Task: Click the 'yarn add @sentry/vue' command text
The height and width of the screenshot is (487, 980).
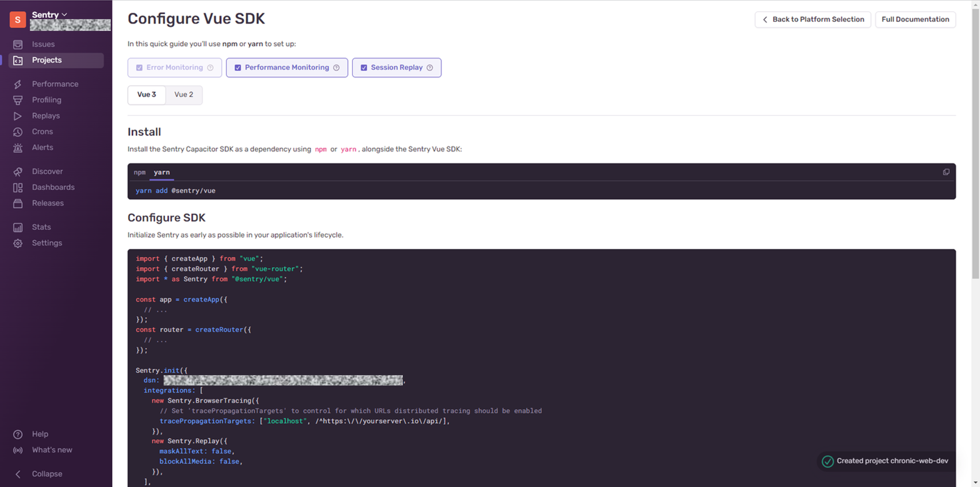Action: pos(175,191)
